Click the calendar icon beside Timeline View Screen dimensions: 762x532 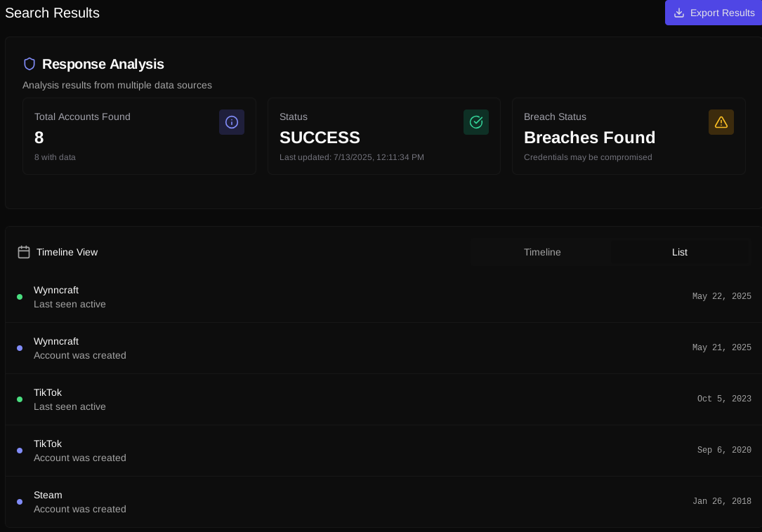tap(24, 252)
